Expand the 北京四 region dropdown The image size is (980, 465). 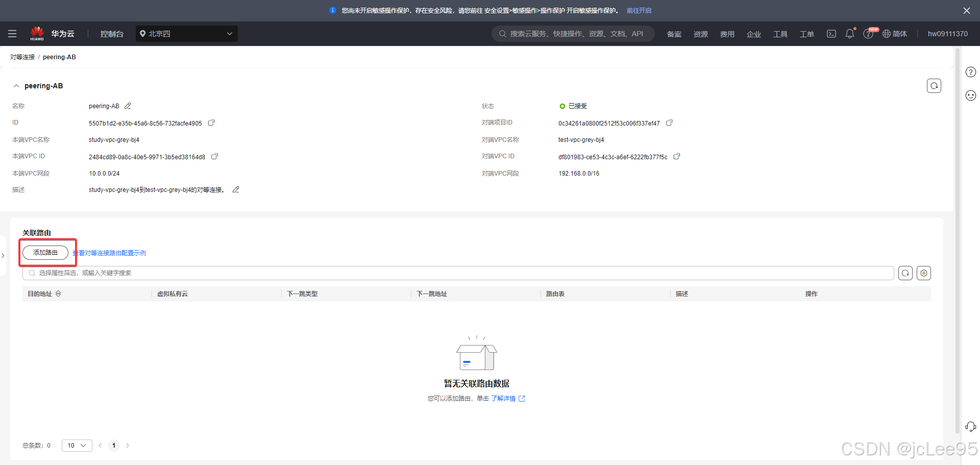tap(187, 34)
